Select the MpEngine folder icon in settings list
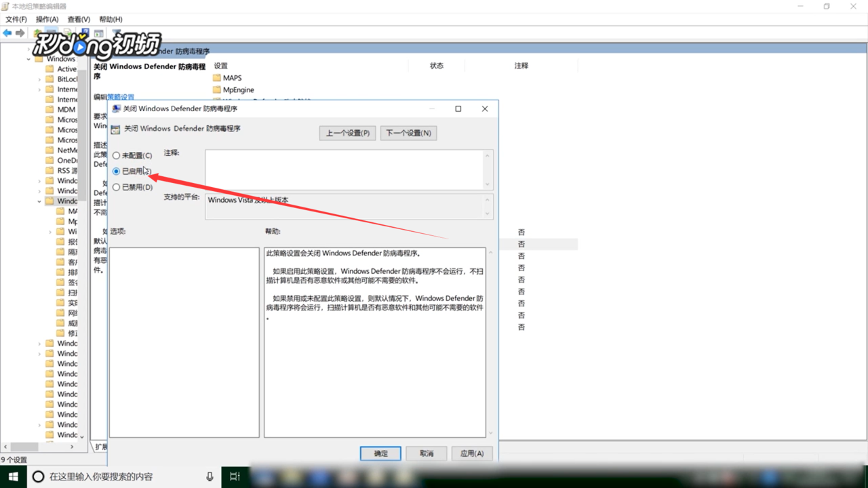 [x=217, y=89]
